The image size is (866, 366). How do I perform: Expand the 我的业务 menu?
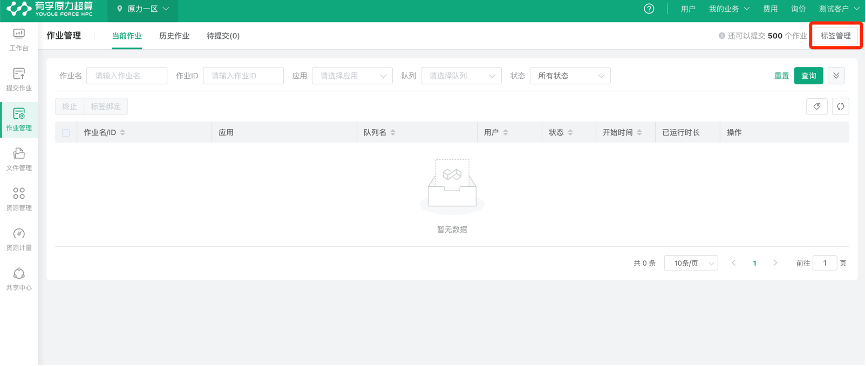(729, 9)
